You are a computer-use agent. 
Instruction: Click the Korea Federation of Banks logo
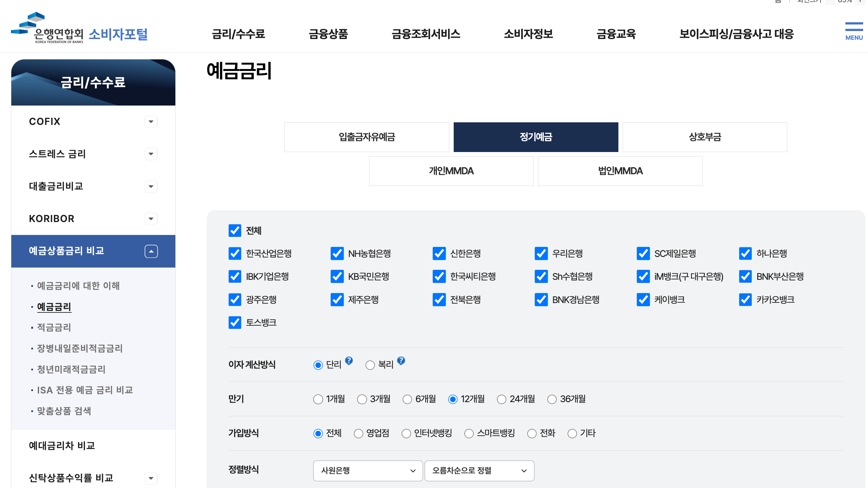click(79, 28)
